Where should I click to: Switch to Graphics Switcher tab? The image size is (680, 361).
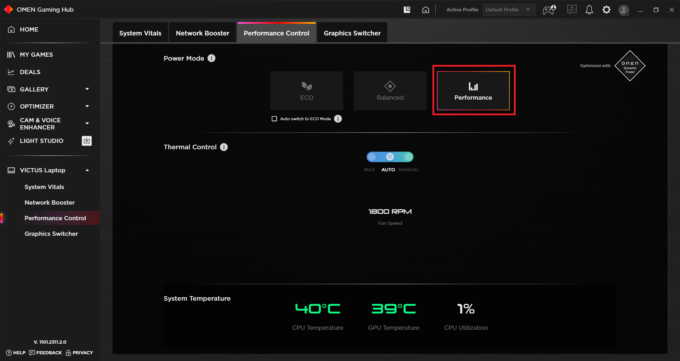point(352,33)
